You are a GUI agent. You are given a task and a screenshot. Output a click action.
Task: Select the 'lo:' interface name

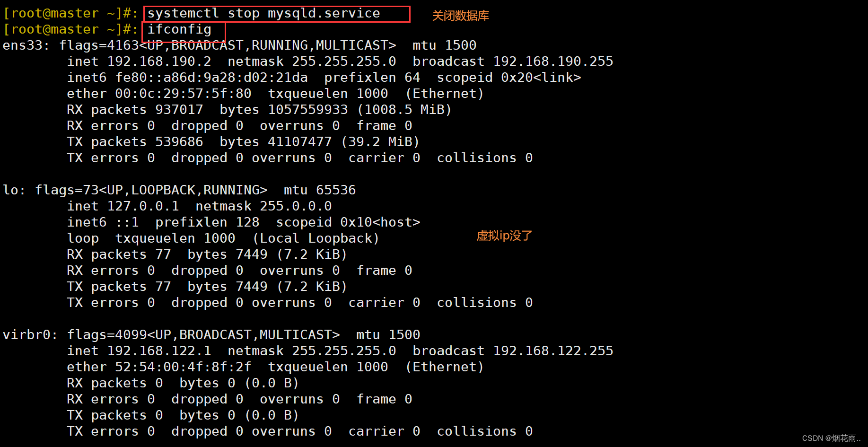pos(14,191)
